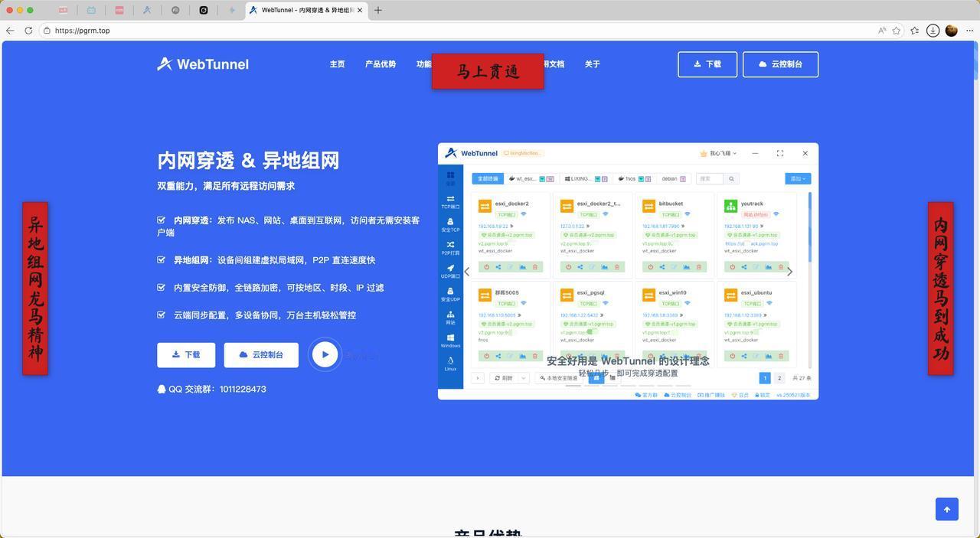
Task: Click the outlined 云控制台 button in header
Action: point(780,64)
